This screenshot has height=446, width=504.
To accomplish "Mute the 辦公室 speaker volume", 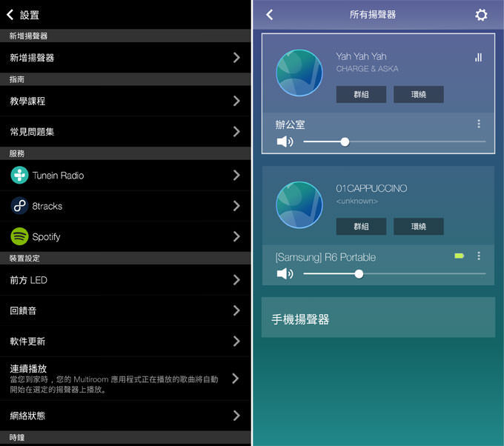I will click(285, 142).
